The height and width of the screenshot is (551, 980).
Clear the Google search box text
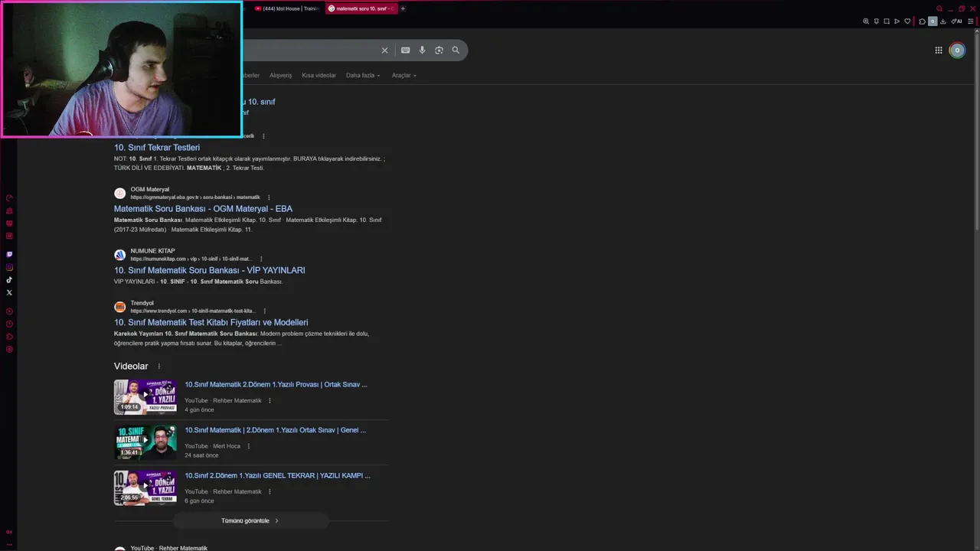click(384, 51)
